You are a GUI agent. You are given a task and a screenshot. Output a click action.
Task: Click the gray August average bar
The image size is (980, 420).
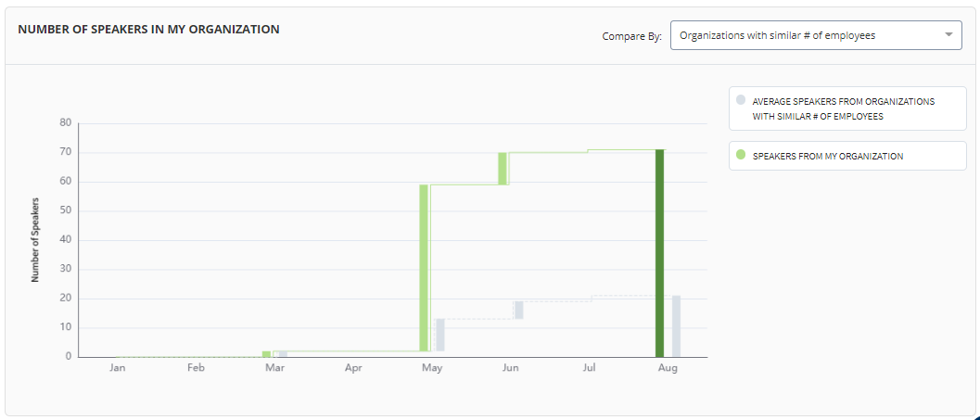pos(676,326)
